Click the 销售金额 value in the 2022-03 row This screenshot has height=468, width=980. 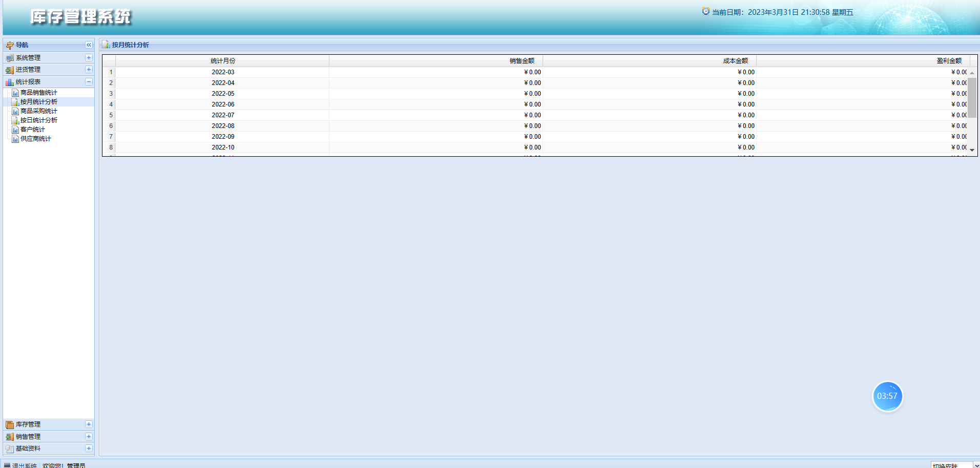(x=532, y=72)
